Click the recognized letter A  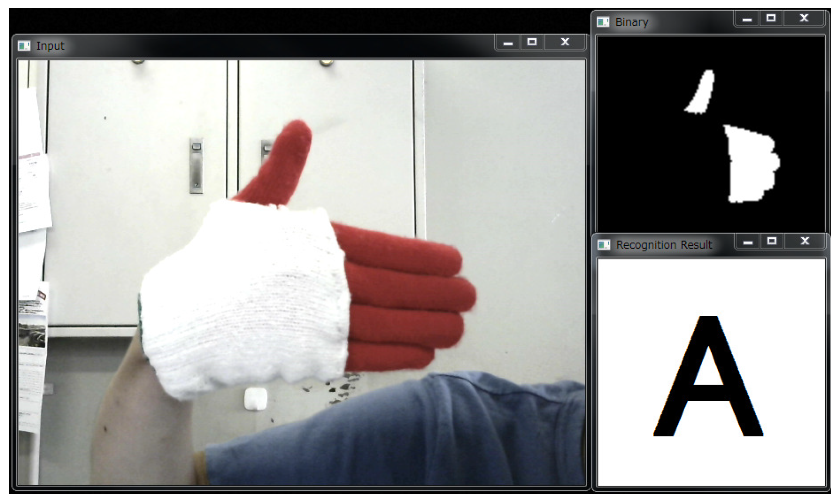click(709, 376)
